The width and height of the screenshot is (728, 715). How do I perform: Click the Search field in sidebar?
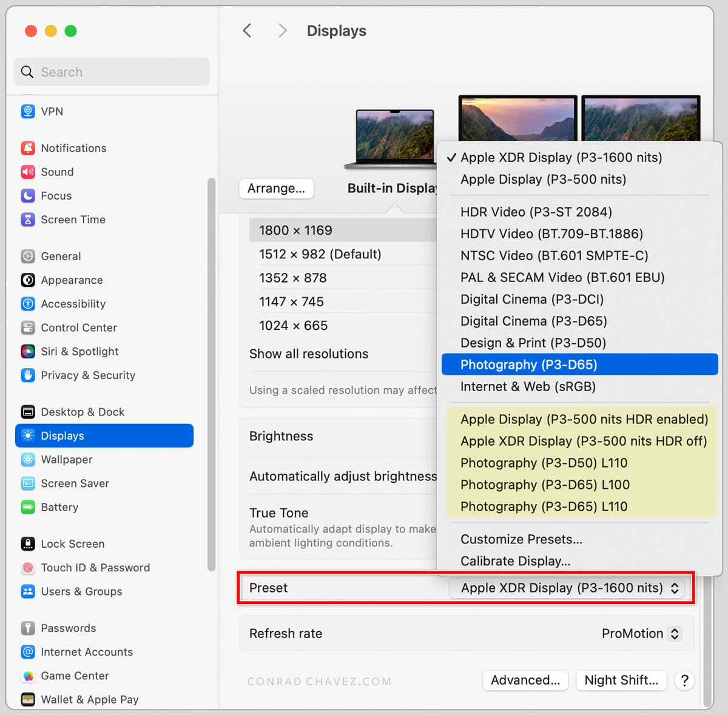(112, 72)
